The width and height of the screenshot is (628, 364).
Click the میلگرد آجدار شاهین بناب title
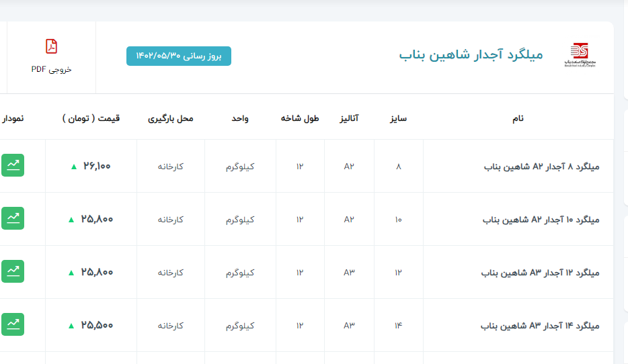471,55
